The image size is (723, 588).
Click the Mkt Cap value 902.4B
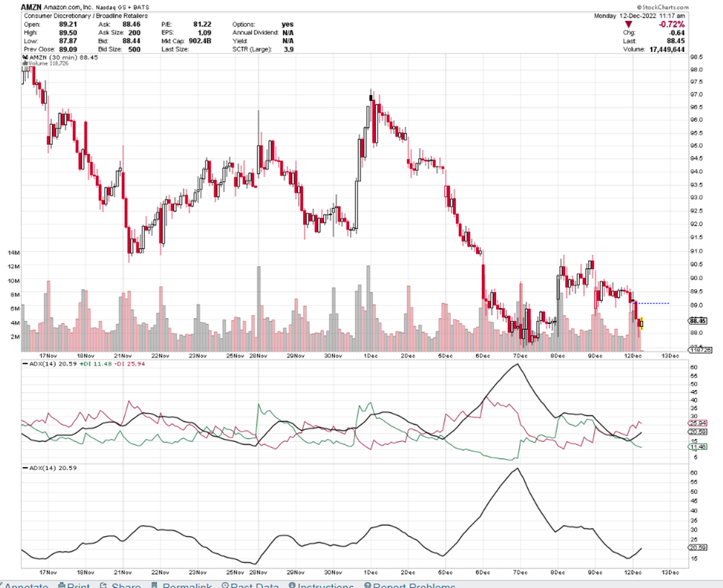pos(199,41)
